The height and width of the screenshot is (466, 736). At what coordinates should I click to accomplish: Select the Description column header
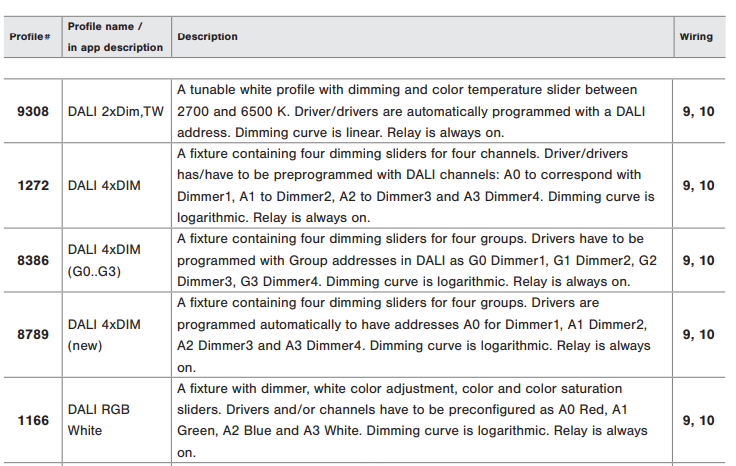pos(207,37)
